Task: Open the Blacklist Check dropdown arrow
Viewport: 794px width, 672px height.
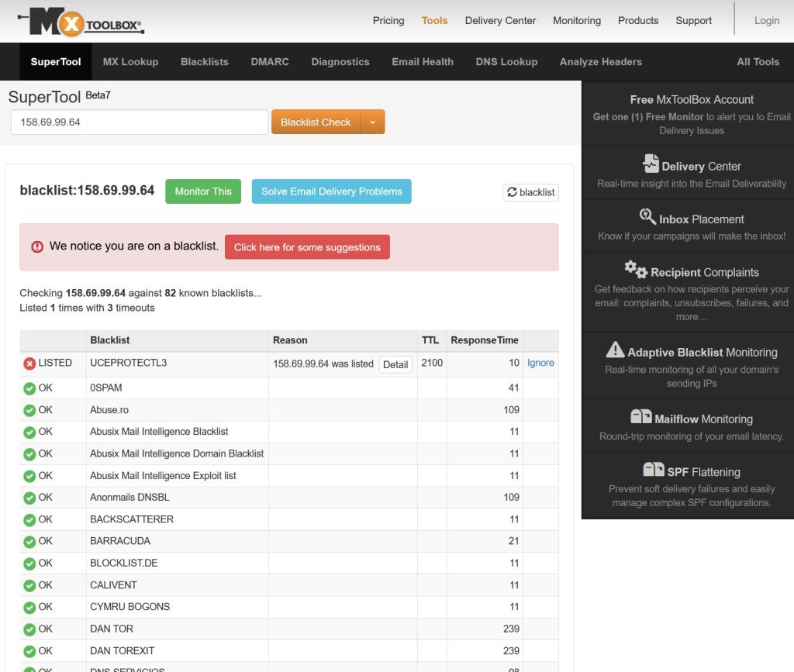Action: pyautogui.click(x=372, y=122)
